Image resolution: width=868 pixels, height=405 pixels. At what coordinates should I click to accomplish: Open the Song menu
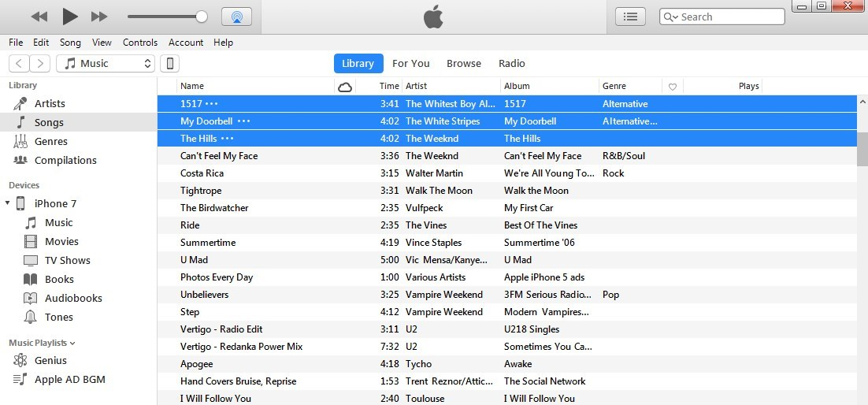tap(70, 42)
